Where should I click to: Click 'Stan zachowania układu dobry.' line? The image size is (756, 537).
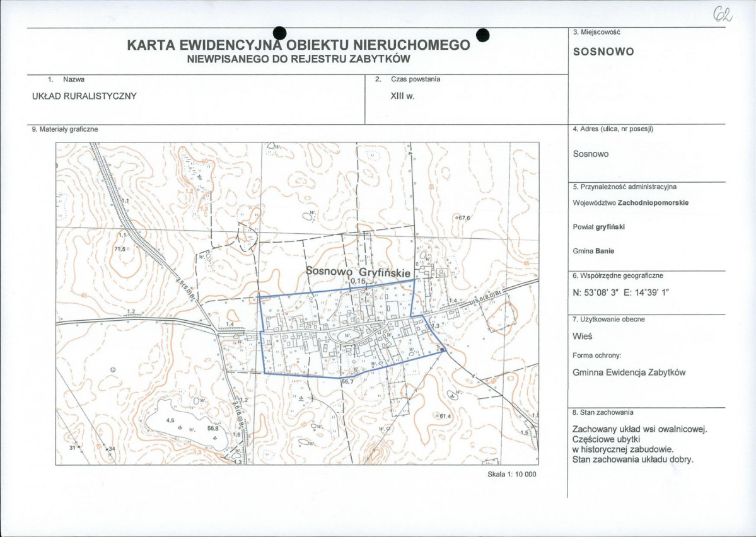(633, 459)
